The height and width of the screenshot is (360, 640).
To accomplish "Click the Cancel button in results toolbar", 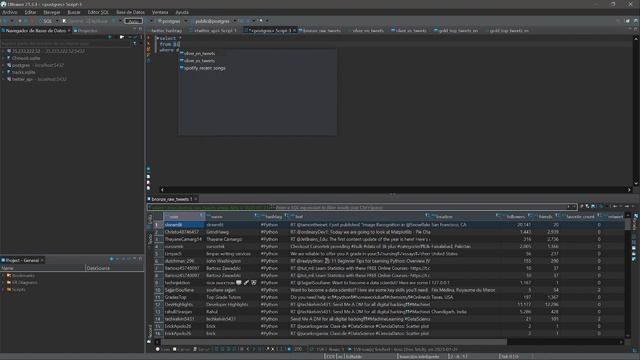I will pyautogui.click(x=182, y=349).
